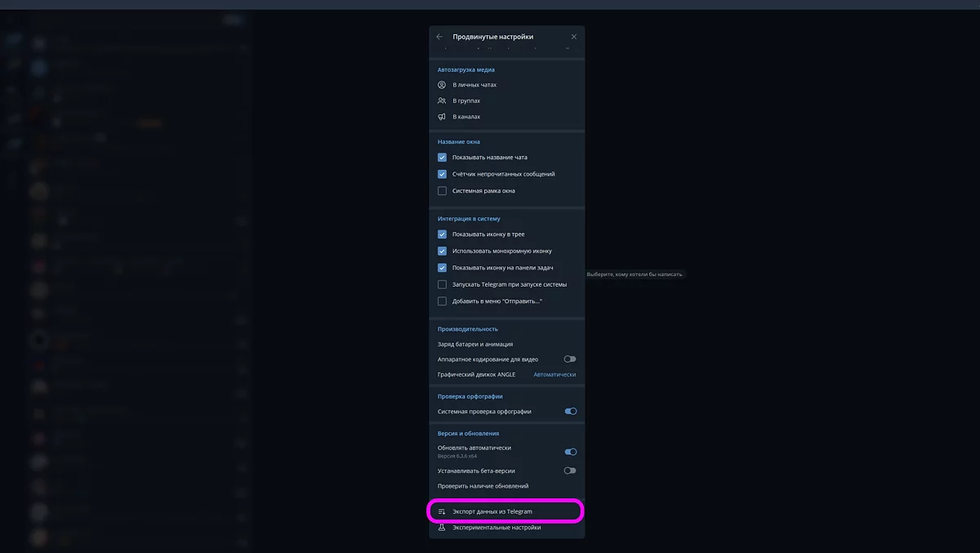
Task: Select the personal chats icon for media autodownload
Action: (442, 84)
